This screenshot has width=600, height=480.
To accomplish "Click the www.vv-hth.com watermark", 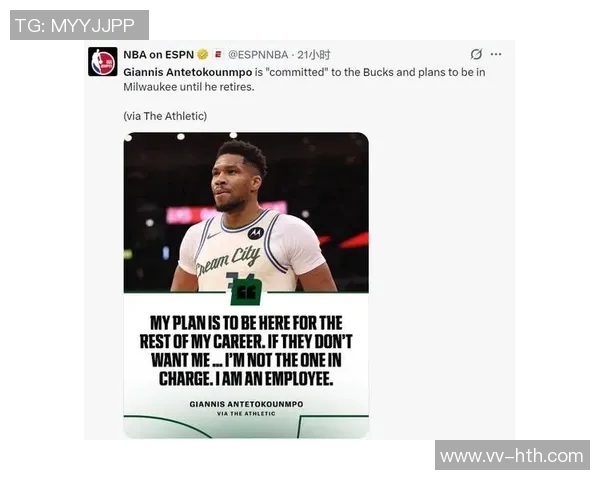I will tap(512, 456).
